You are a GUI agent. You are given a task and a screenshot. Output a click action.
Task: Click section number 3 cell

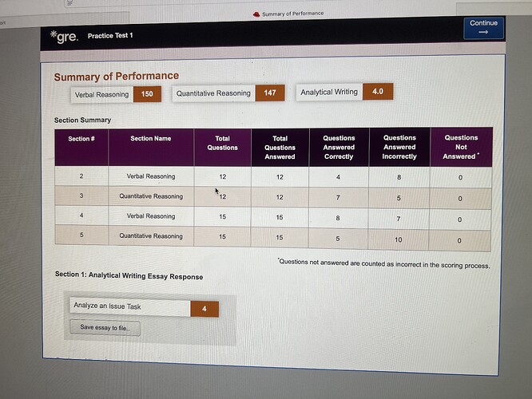point(81,196)
